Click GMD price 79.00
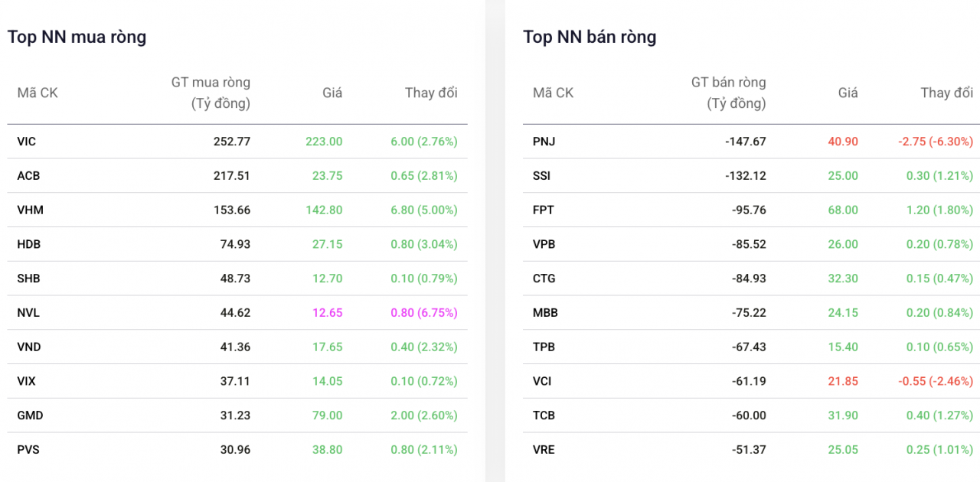This screenshot has height=482, width=980. click(328, 415)
